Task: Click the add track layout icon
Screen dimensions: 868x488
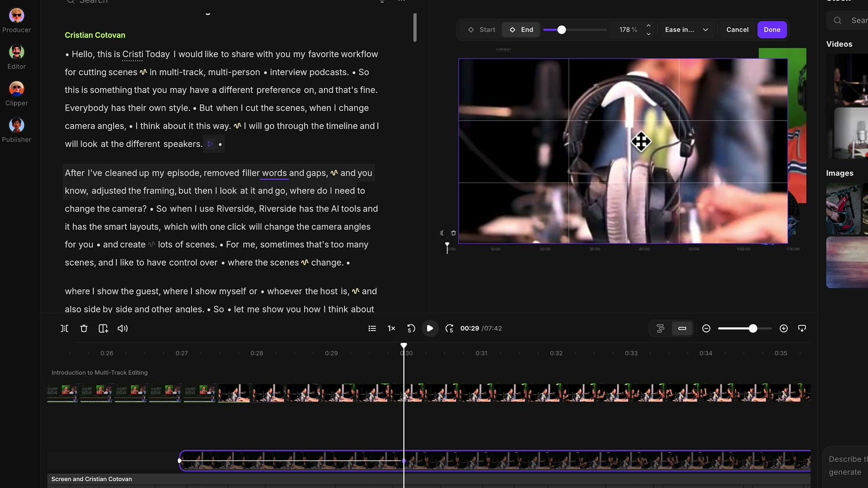Action: click(103, 328)
